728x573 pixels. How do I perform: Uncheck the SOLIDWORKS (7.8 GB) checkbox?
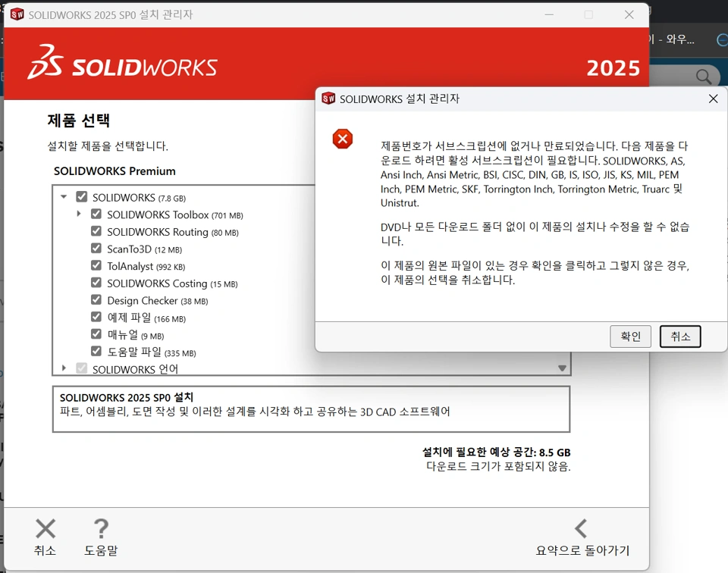pos(82,197)
